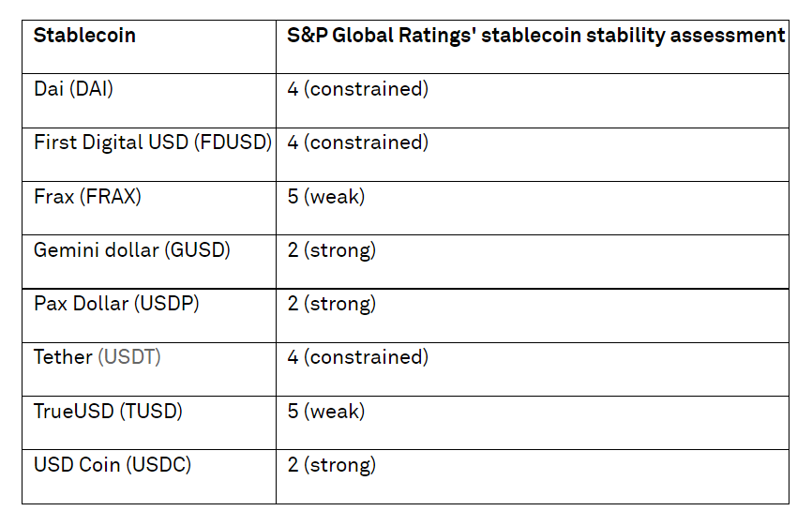Click Frax's 5 (weak) rating cell
The height and width of the screenshot is (526, 812).
(x=325, y=197)
